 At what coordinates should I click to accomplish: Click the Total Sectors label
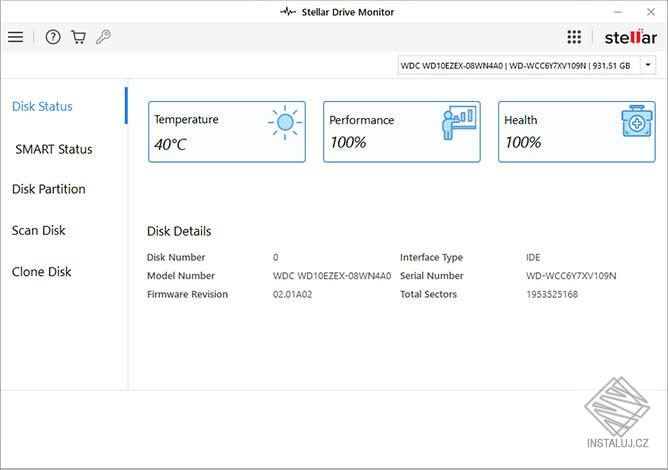click(428, 294)
